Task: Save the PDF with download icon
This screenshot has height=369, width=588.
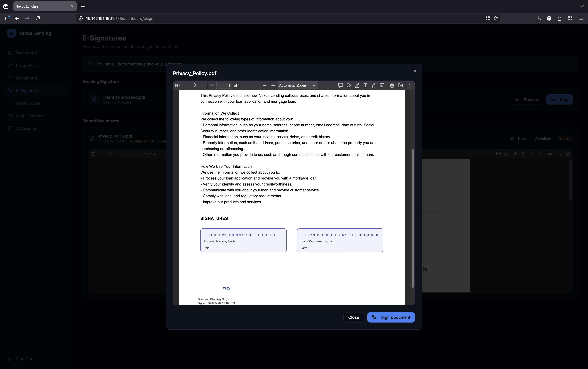Action: [x=400, y=85]
